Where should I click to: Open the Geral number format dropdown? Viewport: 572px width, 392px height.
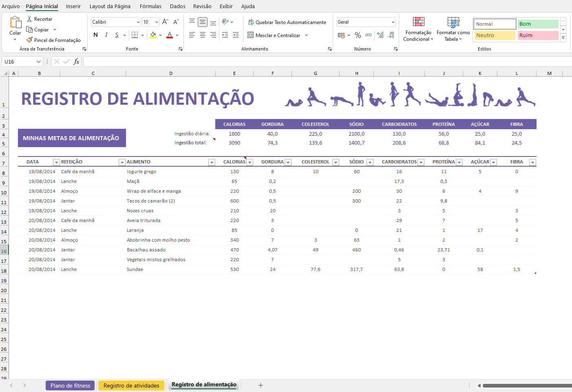point(393,22)
